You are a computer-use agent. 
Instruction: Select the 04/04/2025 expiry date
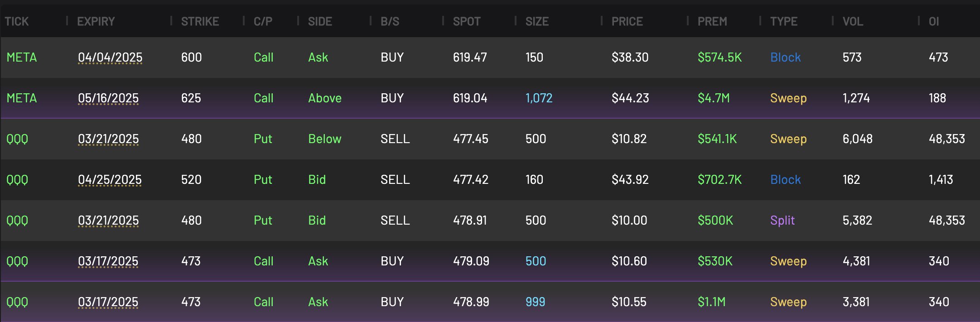[x=110, y=58]
